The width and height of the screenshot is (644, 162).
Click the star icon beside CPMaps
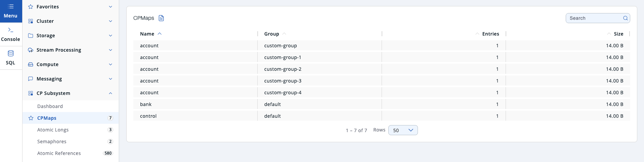[31, 118]
